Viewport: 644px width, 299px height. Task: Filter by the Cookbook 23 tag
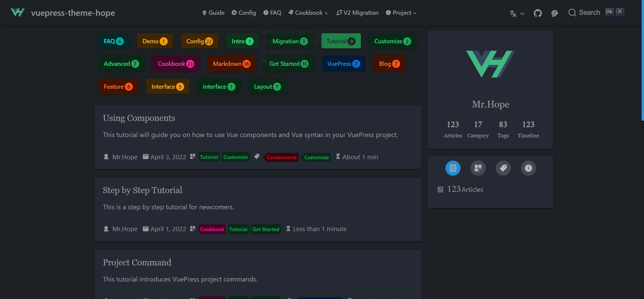point(176,64)
